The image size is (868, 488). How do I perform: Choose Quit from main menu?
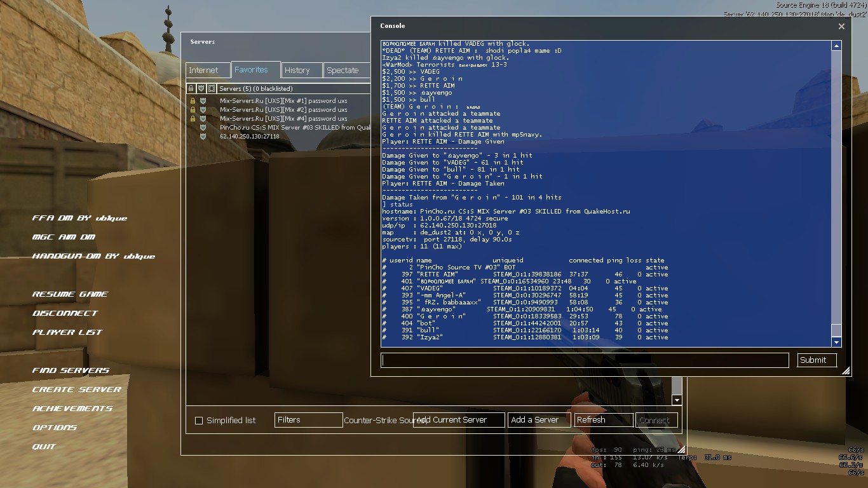(44, 447)
